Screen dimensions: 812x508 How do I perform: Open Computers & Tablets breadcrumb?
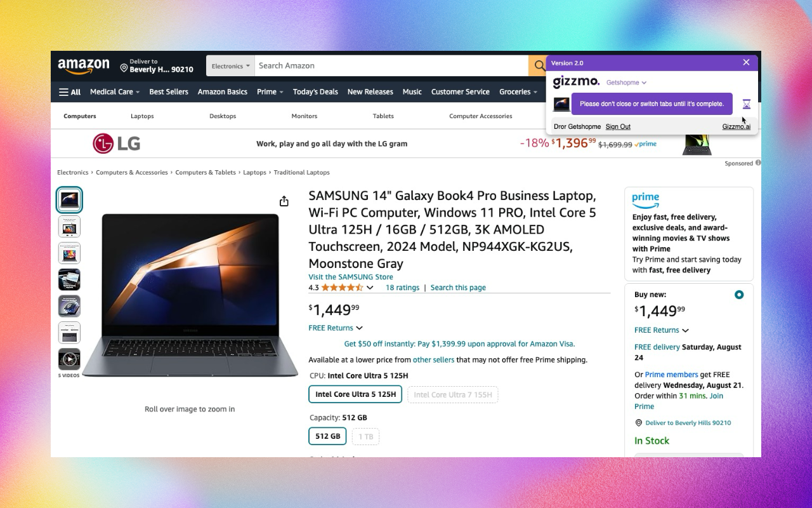point(206,173)
